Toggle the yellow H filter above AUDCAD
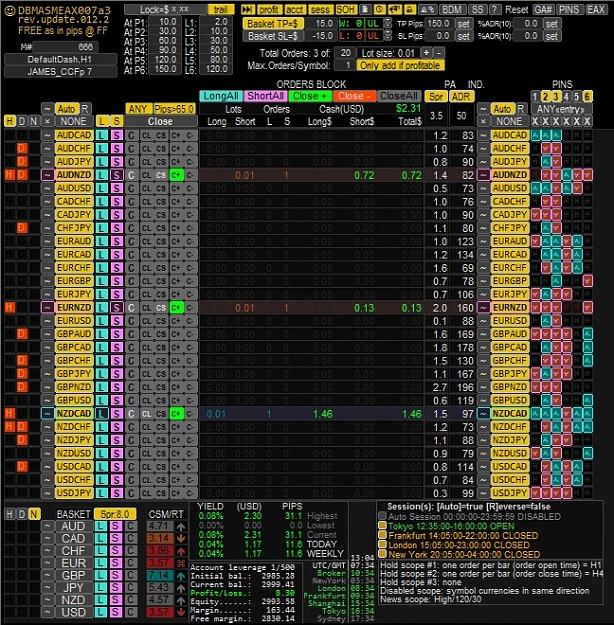This screenshot has height=625, width=614. point(10,121)
